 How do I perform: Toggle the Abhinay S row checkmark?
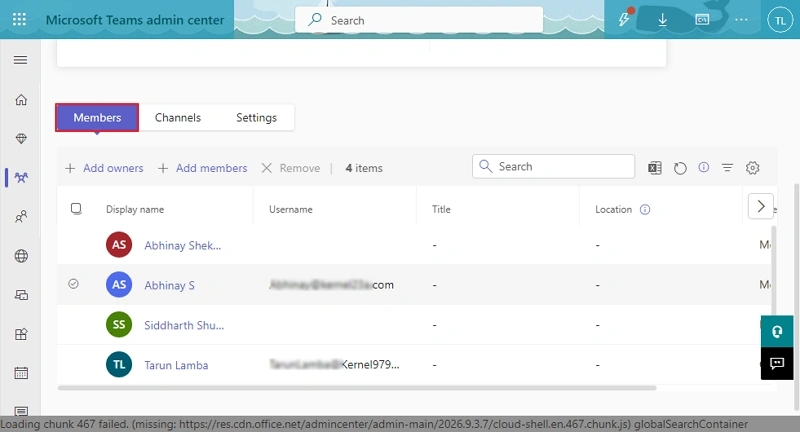pyautogui.click(x=73, y=284)
